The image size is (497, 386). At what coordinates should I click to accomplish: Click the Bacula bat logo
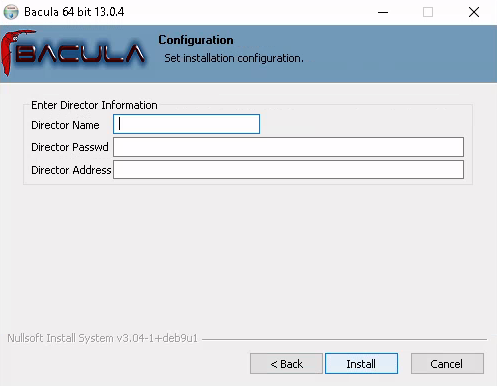pyautogui.click(x=73, y=53)
